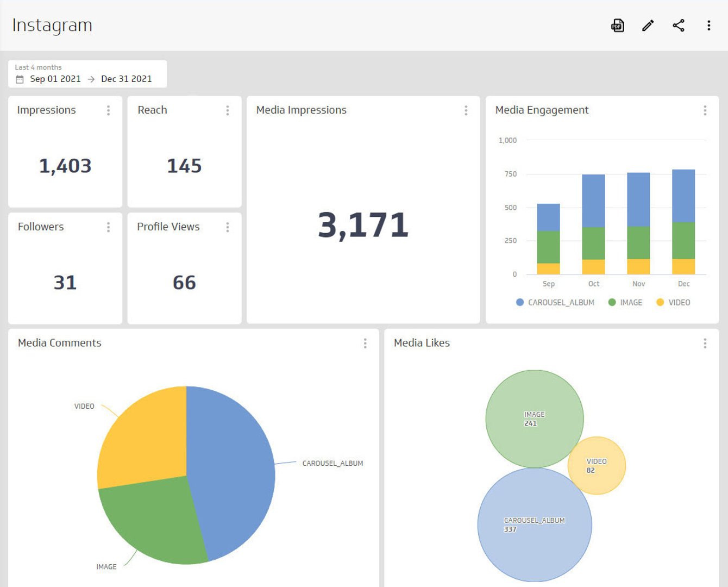Screen dimensions: 728x587
Task: Open the Sep 01 2021 start date
Action: pyautogui.click(x=55, y=79)
